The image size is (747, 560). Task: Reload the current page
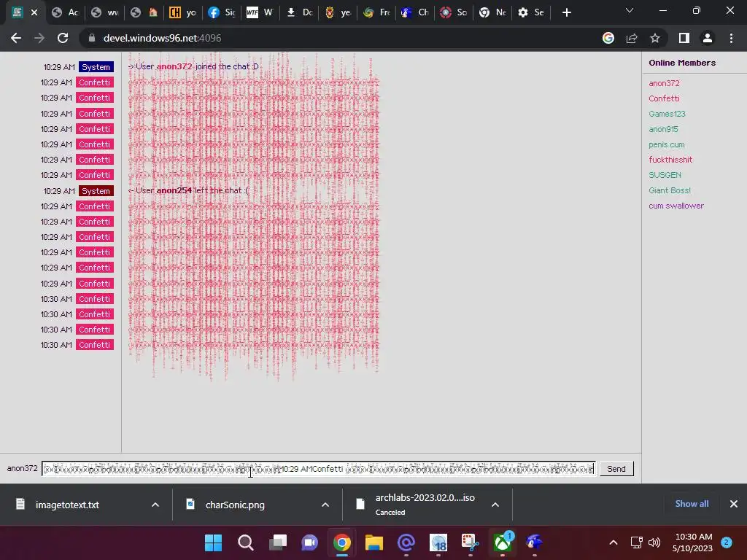click(x=63, y=38)
